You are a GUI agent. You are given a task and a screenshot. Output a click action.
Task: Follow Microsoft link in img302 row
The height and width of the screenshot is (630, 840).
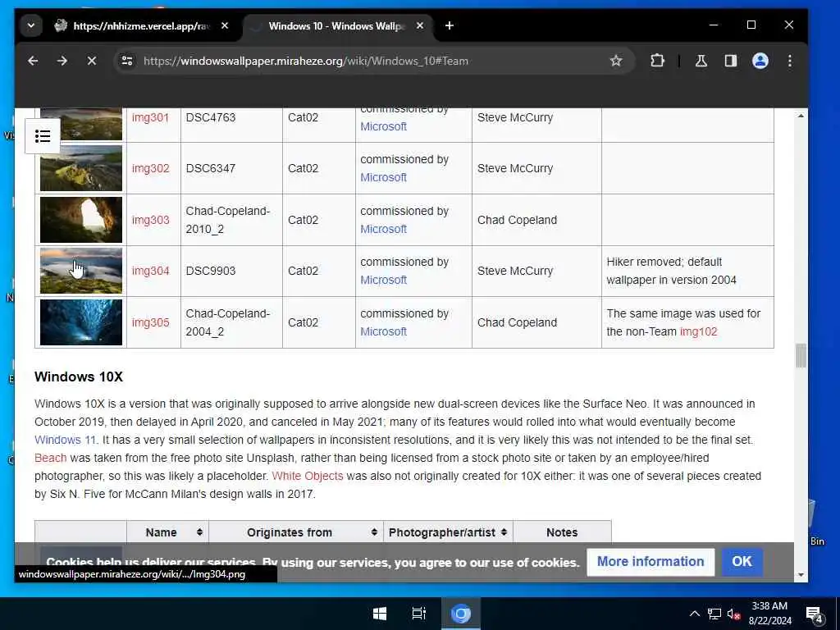tap(383, 177)
